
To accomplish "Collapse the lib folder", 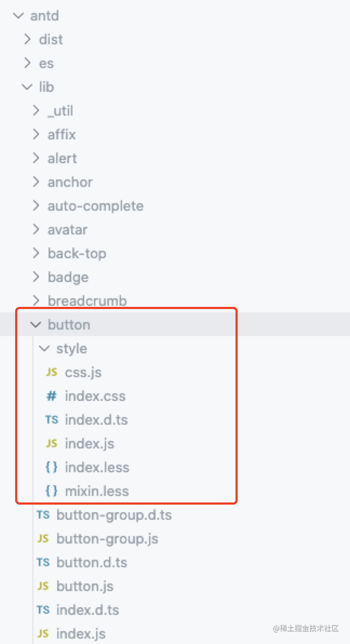I will (27, 87).
